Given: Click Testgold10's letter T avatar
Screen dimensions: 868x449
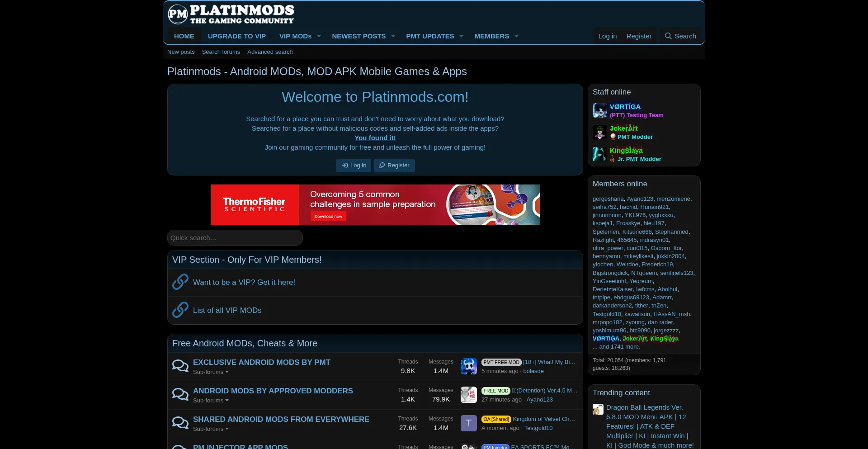Looking at the screenshot, I should click(x=469, y=423).
